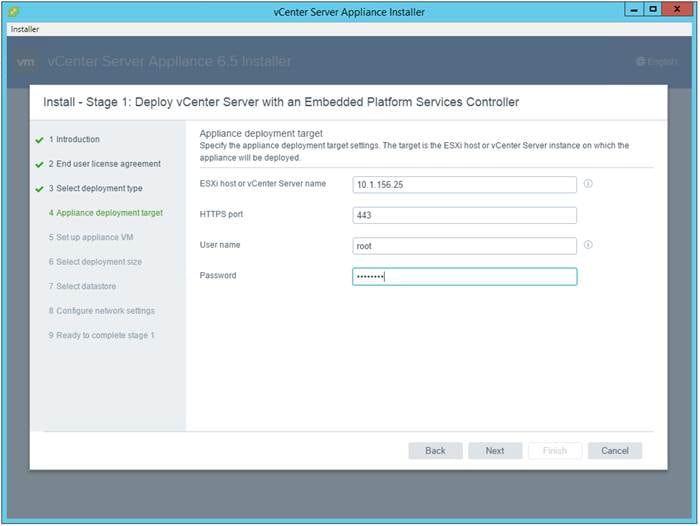Screen dimensions: 700x526
Task: Select step 7 Select datastore
Action: click(x=82, y=286)
